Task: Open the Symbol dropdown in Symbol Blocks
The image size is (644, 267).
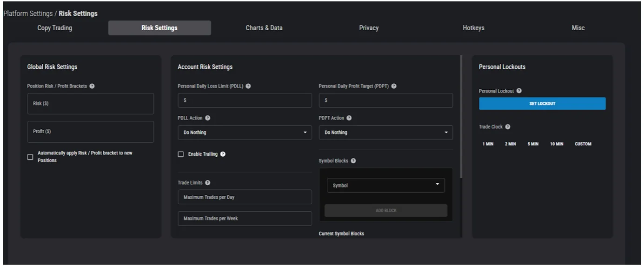Action: coord(385,185)
